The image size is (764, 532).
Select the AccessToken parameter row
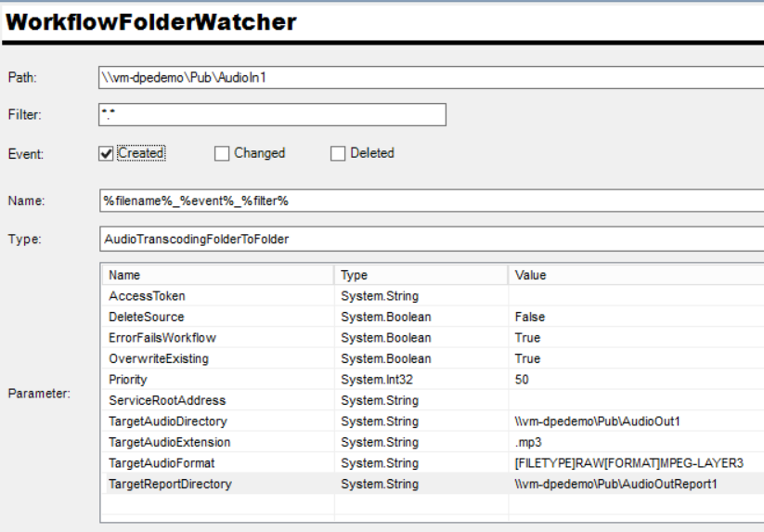(x=147, y=296)
